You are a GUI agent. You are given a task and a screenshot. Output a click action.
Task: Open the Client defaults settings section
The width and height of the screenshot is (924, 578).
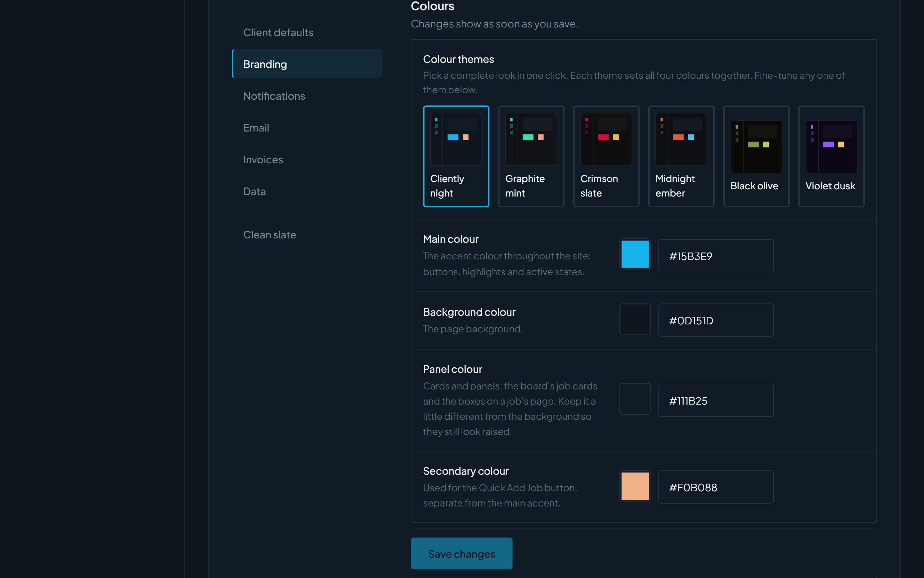pyautogui.click(x=306, y=32)
